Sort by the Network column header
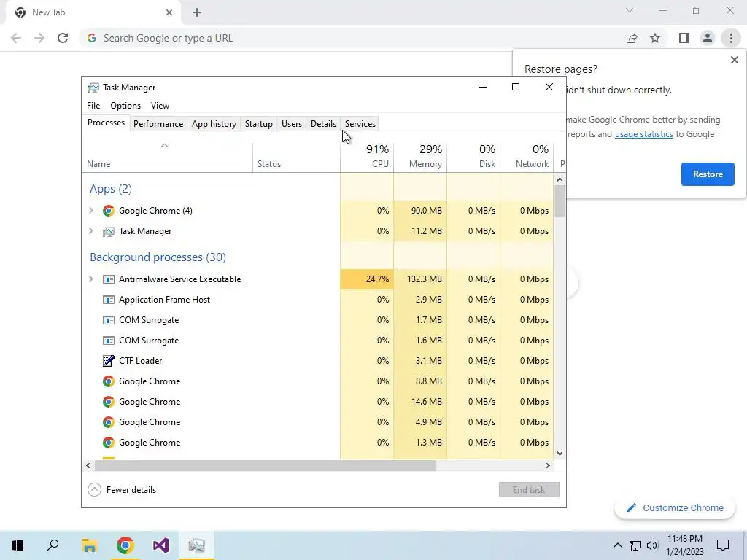Screen dimensions: 747x560 (527, 156)
